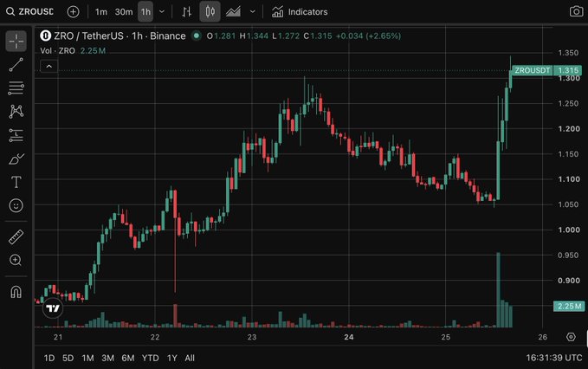Click the 2.25 M volume label
Viewport: 588px width, 369px height.
click(569, 306)
